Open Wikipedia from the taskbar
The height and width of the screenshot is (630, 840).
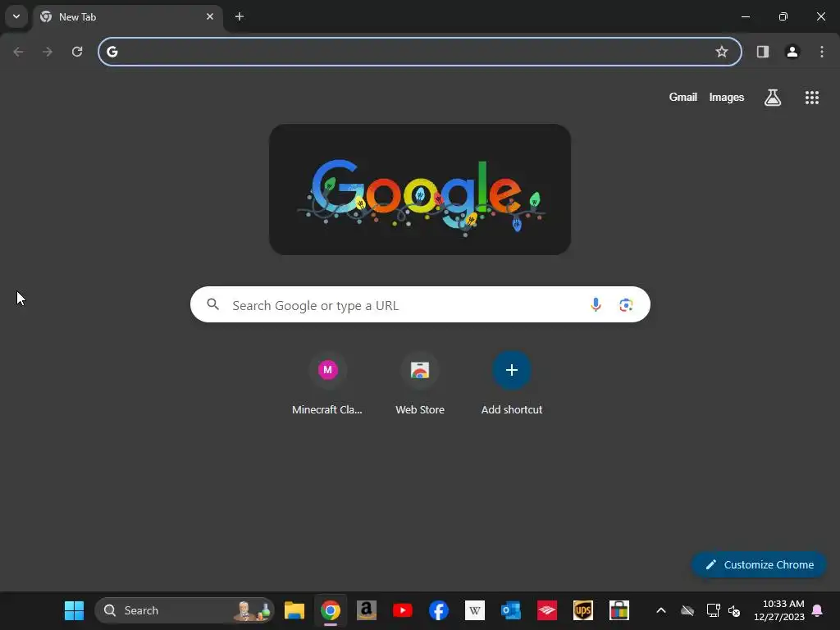pyautogui.click(x=475, y=610)
